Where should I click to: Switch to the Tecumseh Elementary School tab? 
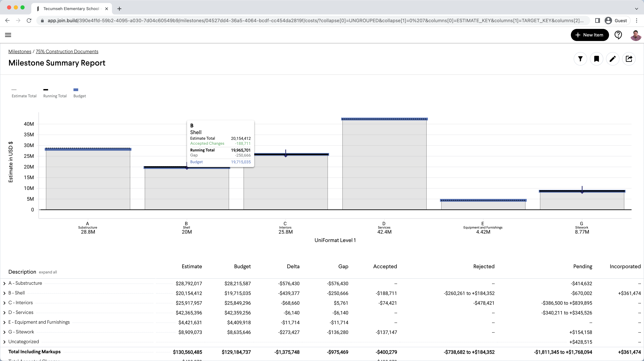pyautogui.click(x=71, y=9)
